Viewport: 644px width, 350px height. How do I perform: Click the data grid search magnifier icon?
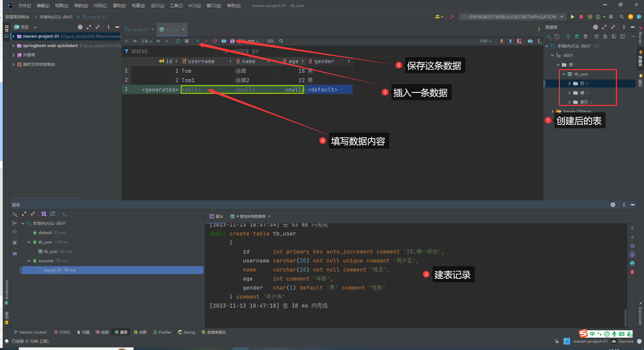pyautogui.click(x=281, y=41)
